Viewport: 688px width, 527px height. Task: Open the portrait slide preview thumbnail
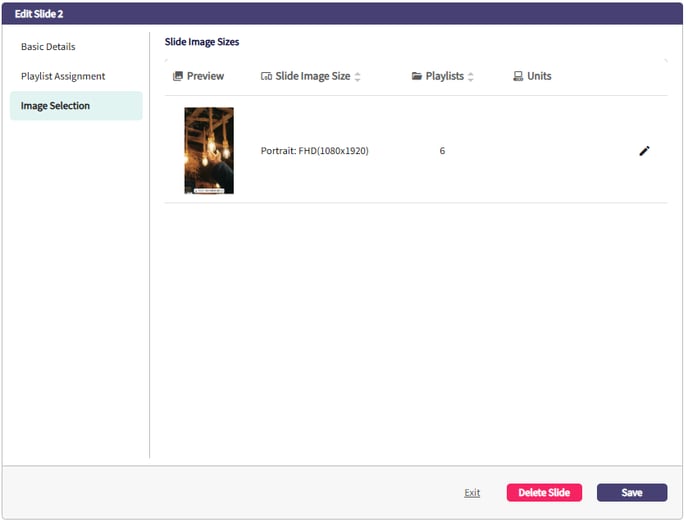(210, 151)
